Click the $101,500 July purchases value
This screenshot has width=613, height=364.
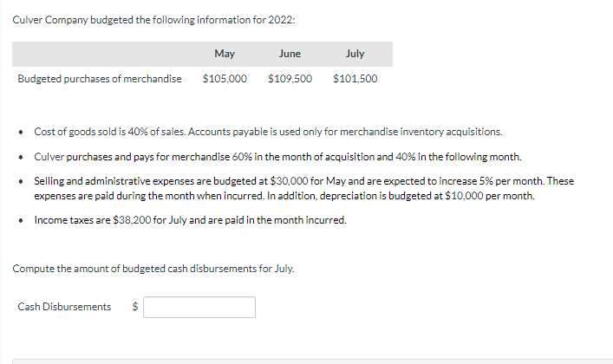(x=355, y=79)
